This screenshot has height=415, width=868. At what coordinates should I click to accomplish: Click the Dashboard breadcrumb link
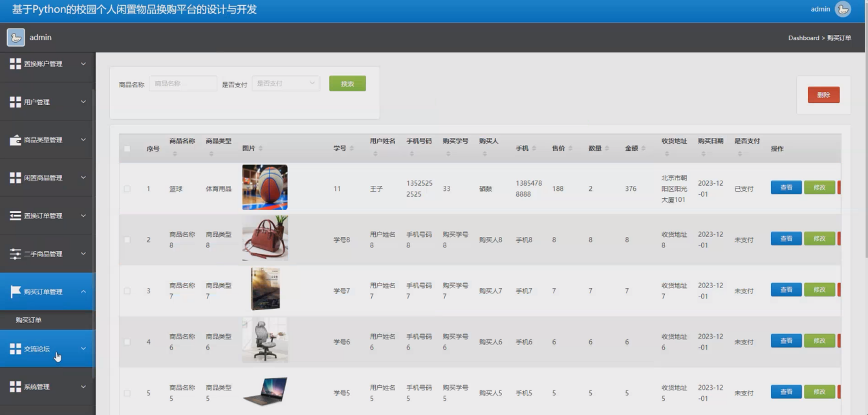click(803, 38)
